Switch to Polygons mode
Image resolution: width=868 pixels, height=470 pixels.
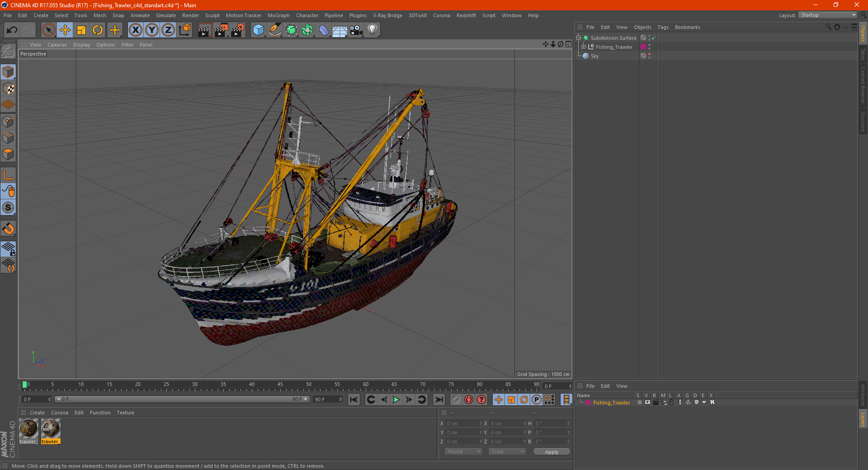[x=8, y=154]
